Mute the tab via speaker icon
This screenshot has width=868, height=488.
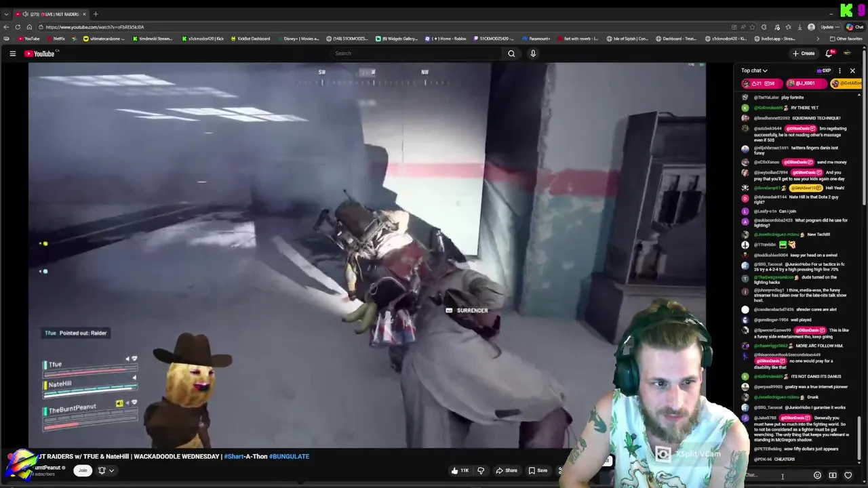pos(25,14)
